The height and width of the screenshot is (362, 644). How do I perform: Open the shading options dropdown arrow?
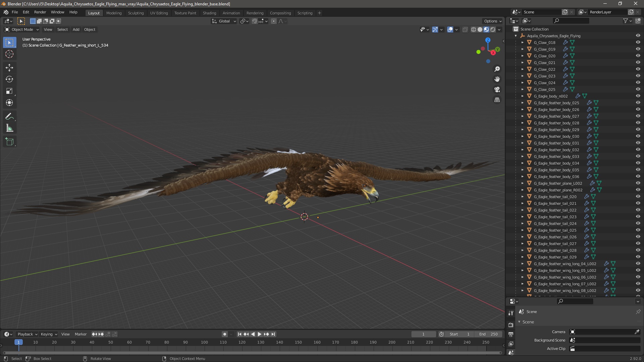tap(499, 29)
